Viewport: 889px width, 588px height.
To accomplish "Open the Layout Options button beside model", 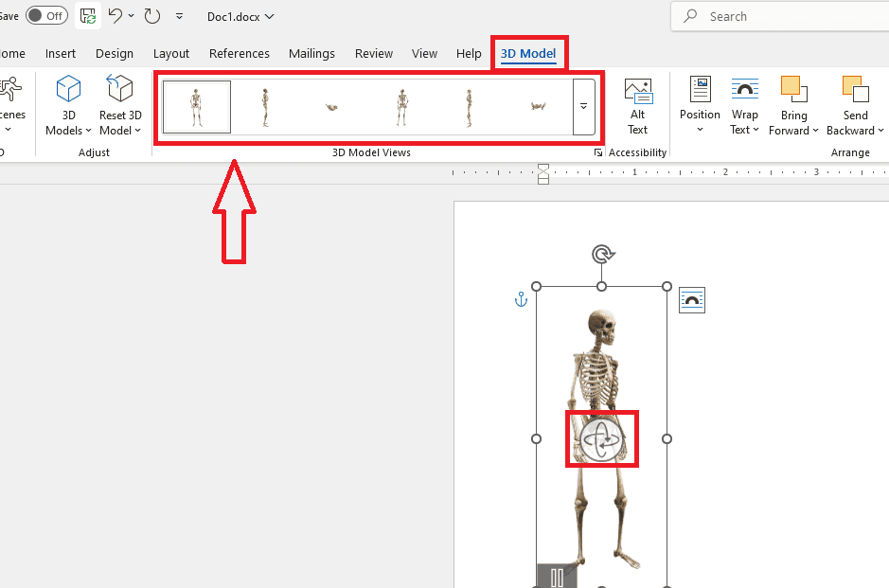I will pyautogui.click(x=692, y=300).
